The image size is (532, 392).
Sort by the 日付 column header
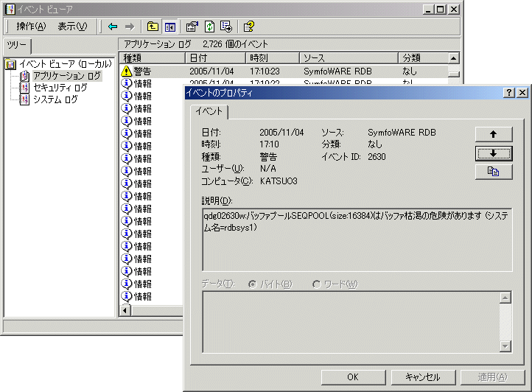tap(215, 58)
